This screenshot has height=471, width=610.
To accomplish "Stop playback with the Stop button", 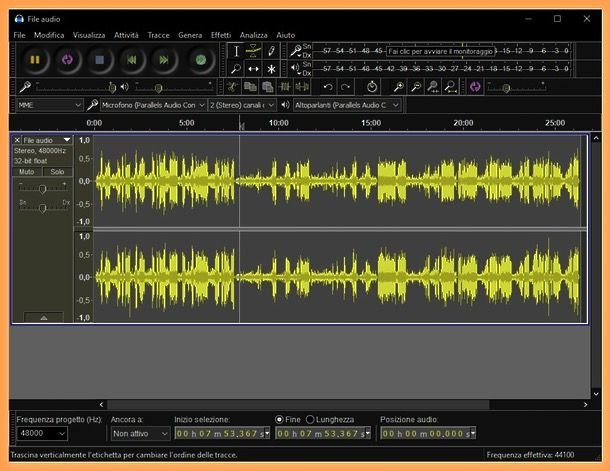I will click(100, 60).
